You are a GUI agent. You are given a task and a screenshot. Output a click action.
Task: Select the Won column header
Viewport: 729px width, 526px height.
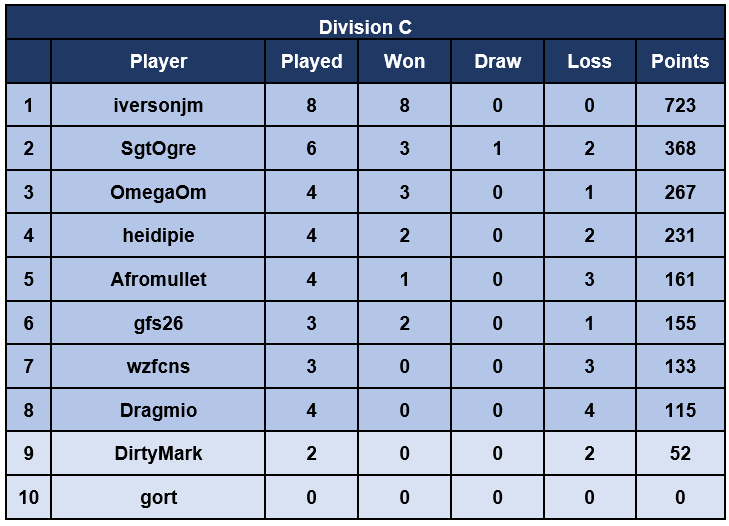pos(404,62)
